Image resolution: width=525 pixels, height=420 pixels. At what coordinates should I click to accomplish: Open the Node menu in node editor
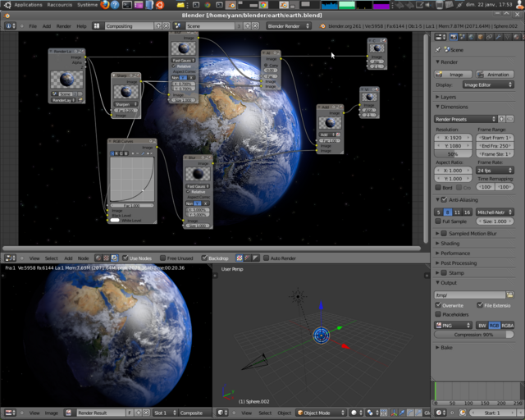coord(84,258)
